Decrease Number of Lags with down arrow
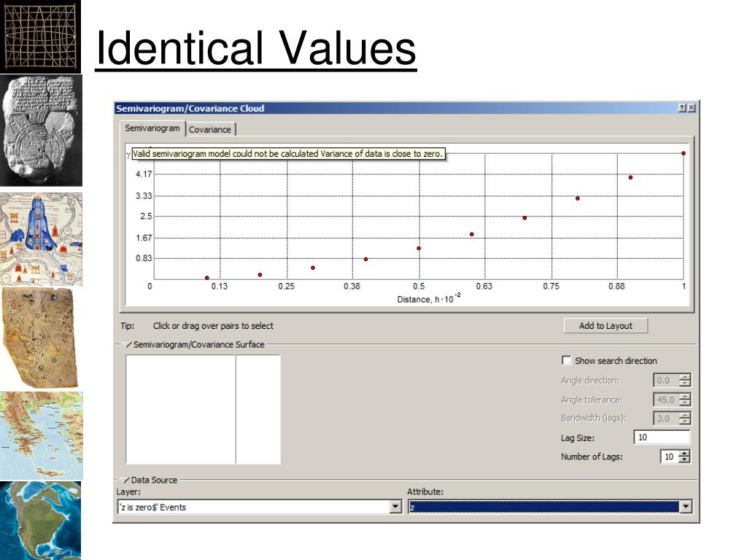Image resolution: width=747 pixels, height=560 pixels. (684, 460)
